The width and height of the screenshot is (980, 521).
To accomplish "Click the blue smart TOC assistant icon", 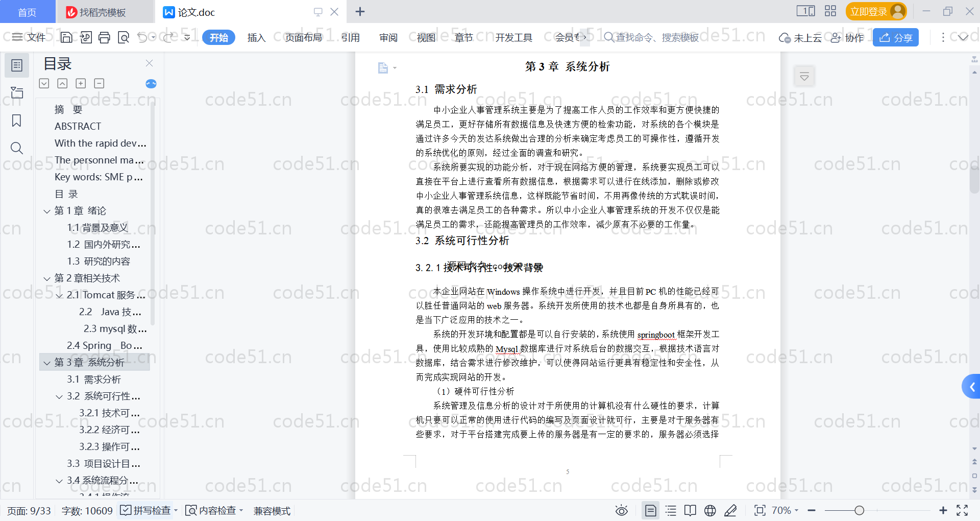I will click(151, 84).
